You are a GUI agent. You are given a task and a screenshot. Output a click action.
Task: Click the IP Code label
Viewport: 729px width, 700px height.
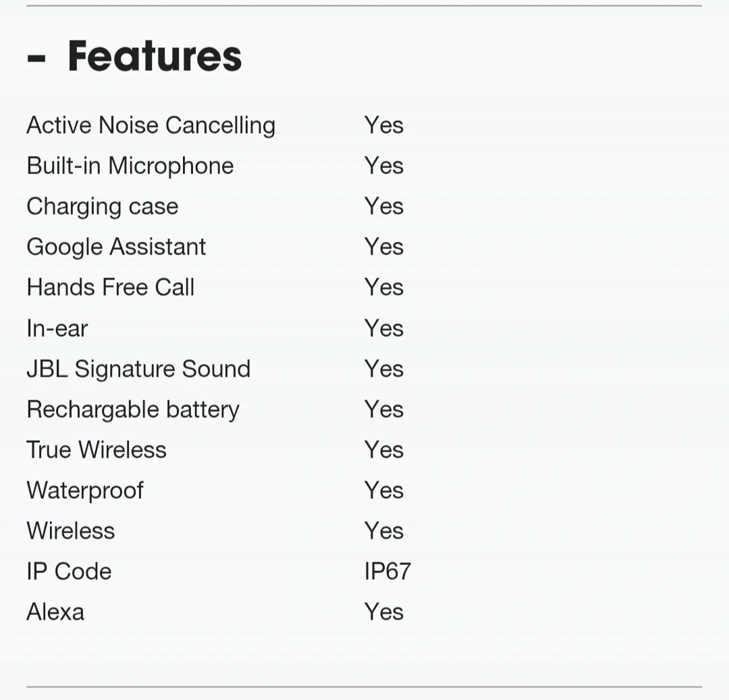click(x=70, y=571)
